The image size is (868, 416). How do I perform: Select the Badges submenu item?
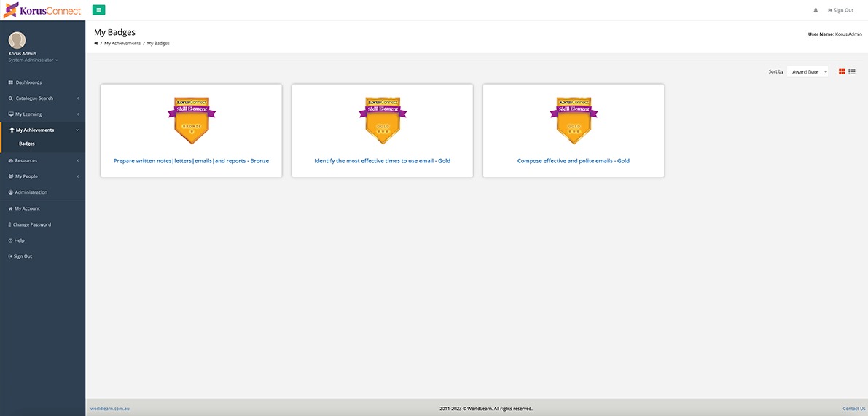pyautogui.click(x=26, y=144)
